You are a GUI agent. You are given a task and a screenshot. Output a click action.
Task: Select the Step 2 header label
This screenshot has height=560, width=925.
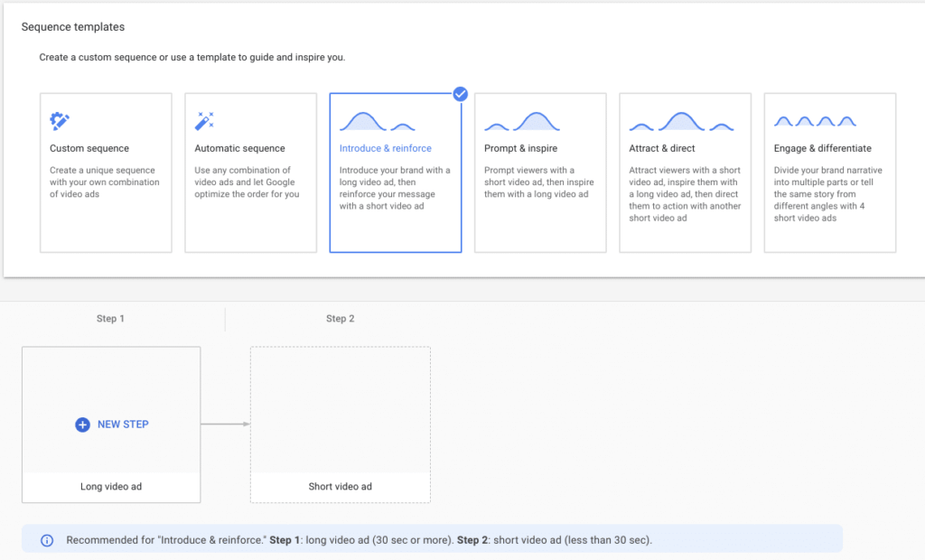(341, 319)
